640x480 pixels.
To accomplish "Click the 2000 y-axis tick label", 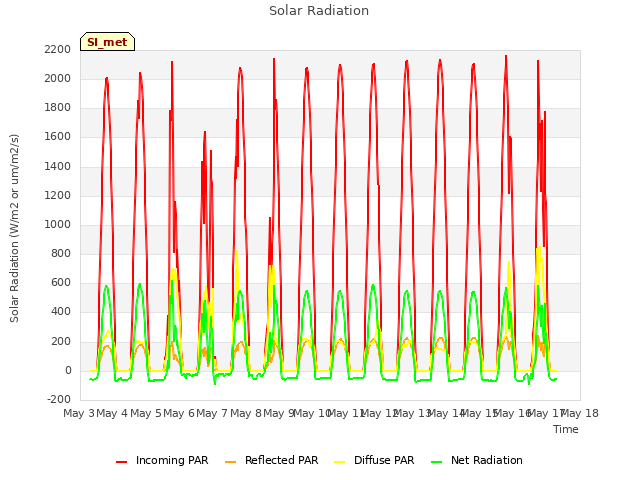I will click(58, 78).
